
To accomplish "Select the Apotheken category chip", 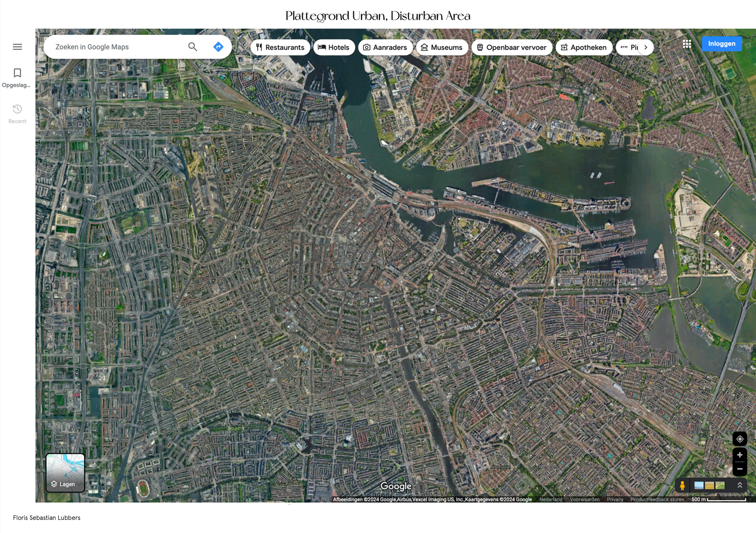I will click(584, 47).
